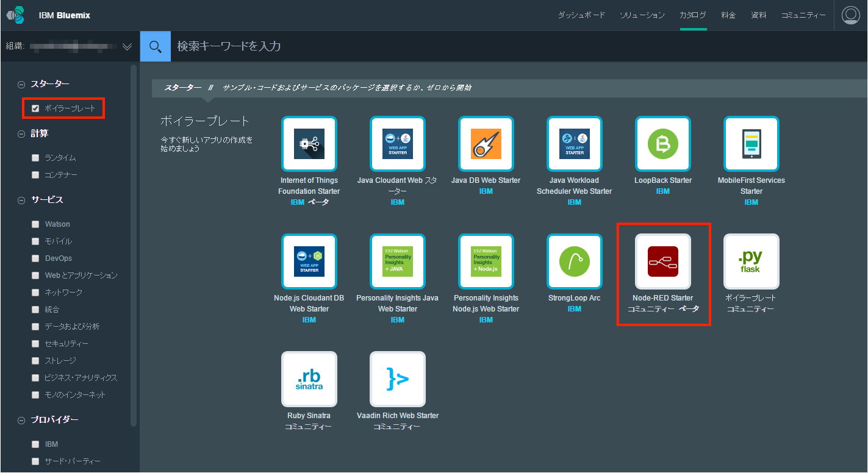Image resolution: width=868 pixels, height=473 pixels.
Task: Enable the DevOps filter checkbox
Action: pos(35,258)
